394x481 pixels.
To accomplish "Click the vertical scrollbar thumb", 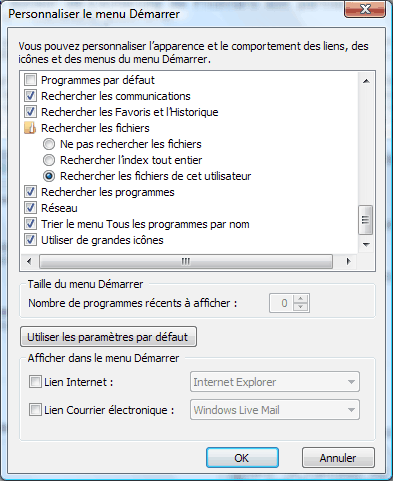I will (366, 220).
